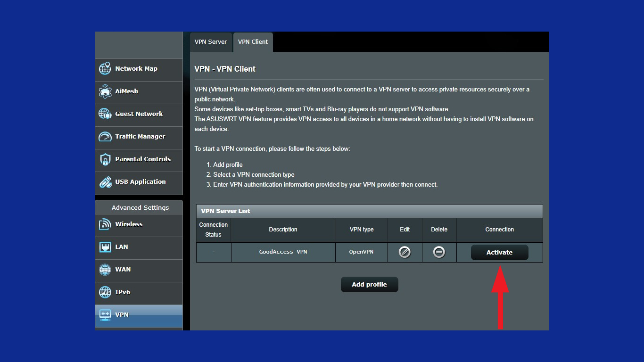Click the VPN type column header
644x362 pixels.
click(362, 230)
